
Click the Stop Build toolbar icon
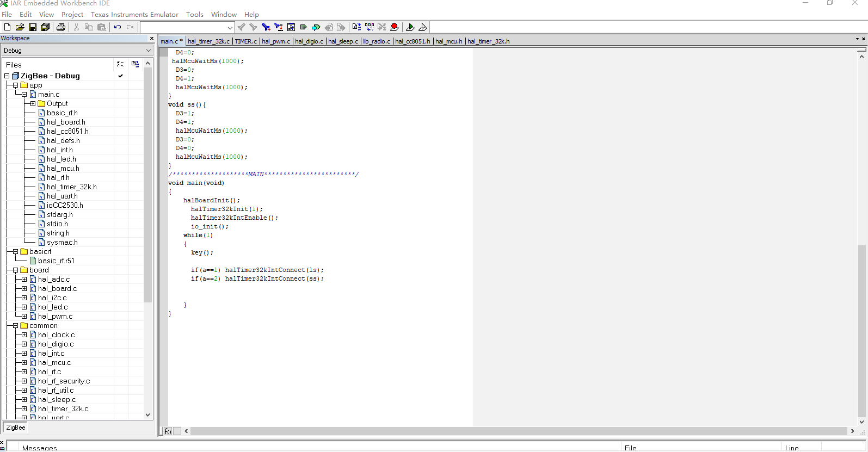pos(382,27)
